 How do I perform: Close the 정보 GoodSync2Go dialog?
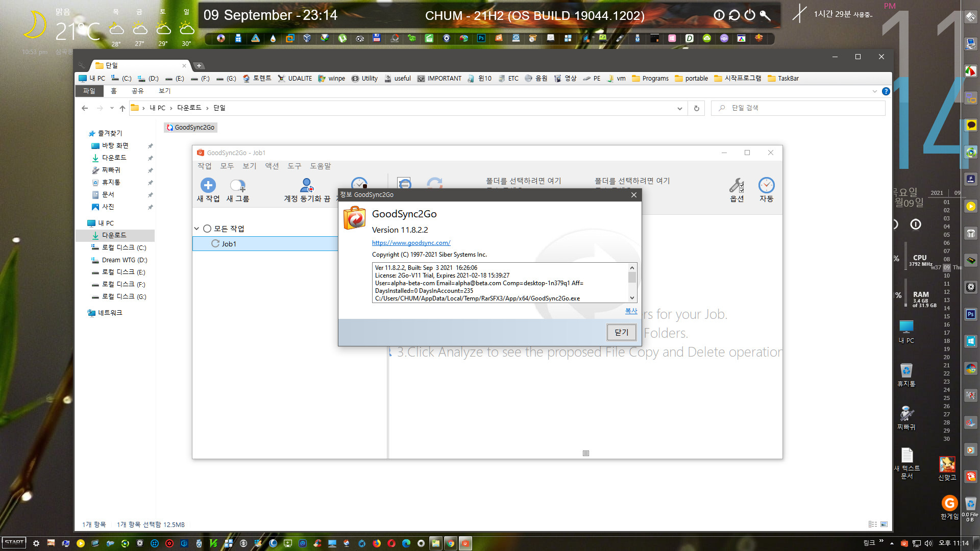[633, 194]
